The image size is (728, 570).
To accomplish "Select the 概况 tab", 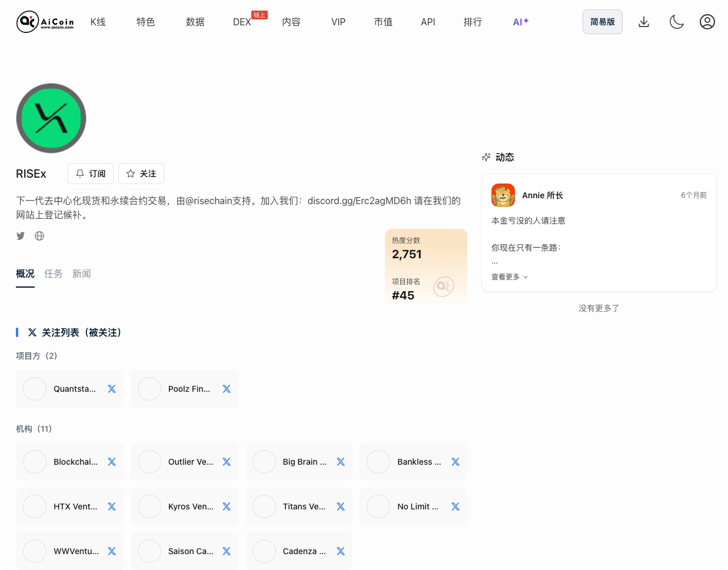I will point(25,274).
